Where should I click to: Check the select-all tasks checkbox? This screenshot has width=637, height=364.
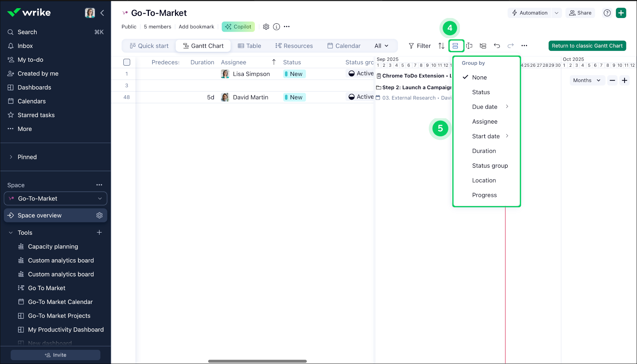coord(127,62)
